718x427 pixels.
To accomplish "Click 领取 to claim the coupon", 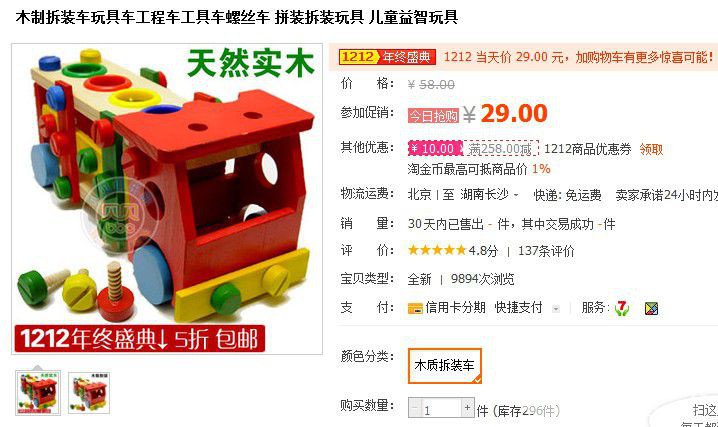I will tap(651, 149).
